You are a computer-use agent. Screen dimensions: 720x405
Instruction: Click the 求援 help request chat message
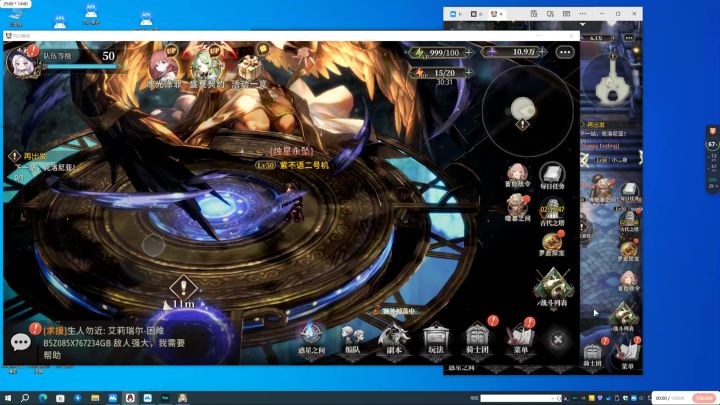click(x=114, y=343)
